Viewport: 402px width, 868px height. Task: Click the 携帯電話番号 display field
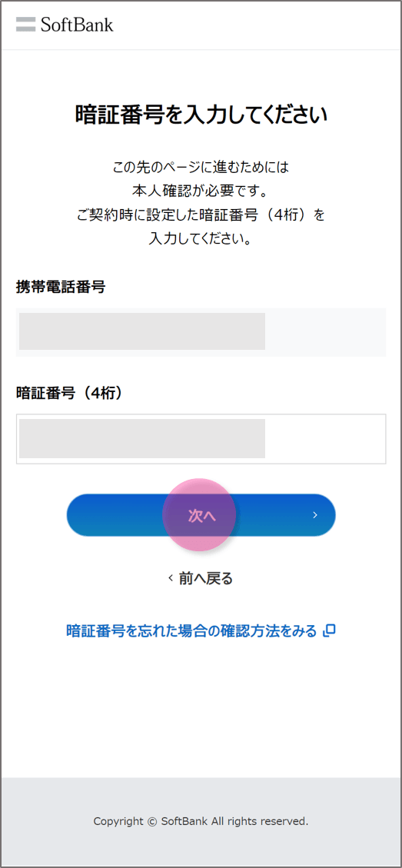pos(201,331)
